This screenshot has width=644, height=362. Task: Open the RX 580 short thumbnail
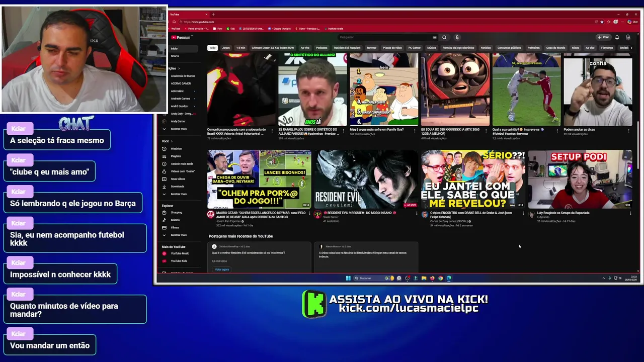point(455,89)
